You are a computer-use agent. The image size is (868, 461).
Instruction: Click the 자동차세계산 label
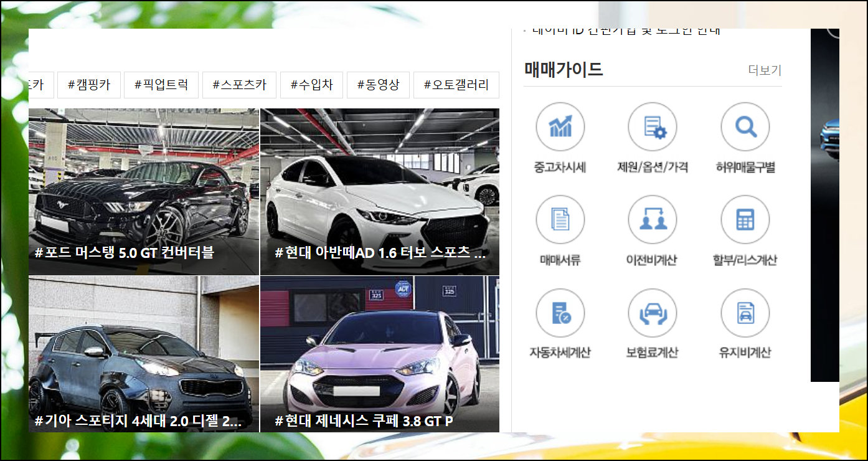(x=560, y=353)
